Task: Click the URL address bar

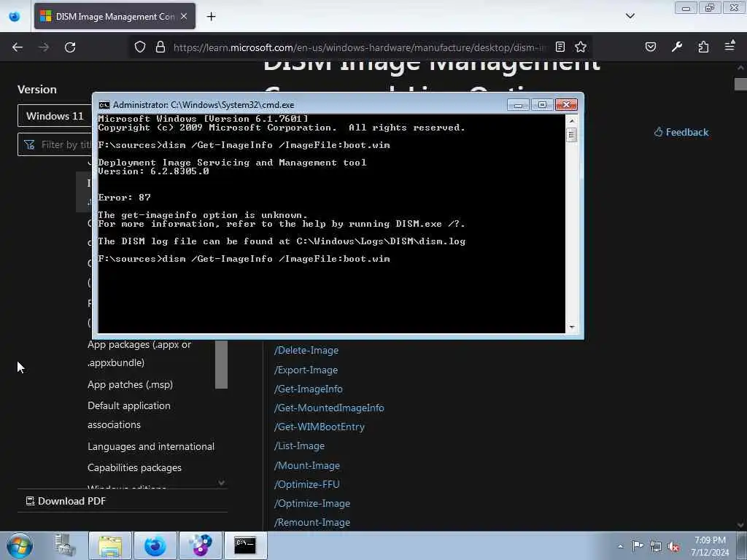Action: pyautogui.click(x=360, y=47)
